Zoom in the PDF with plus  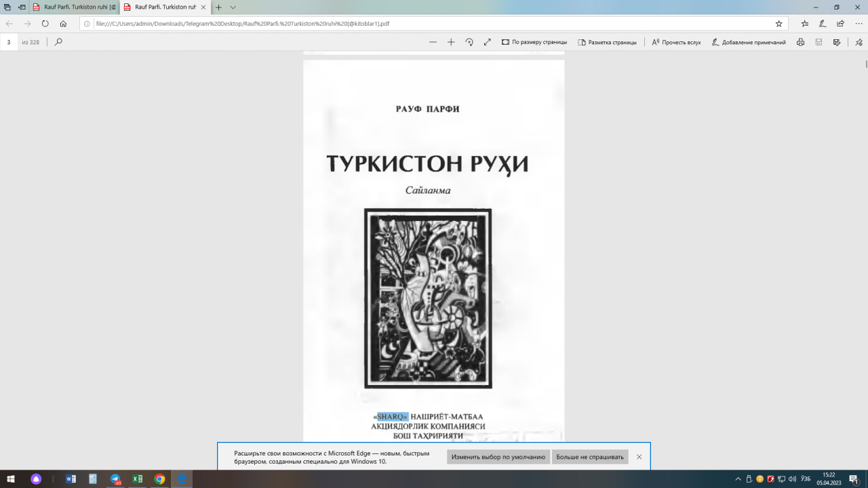(451, 42)
